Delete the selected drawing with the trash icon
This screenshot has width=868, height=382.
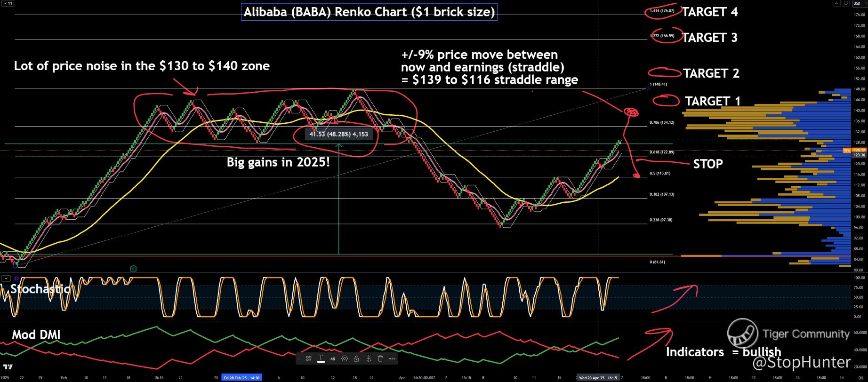[x=380, y=358]
